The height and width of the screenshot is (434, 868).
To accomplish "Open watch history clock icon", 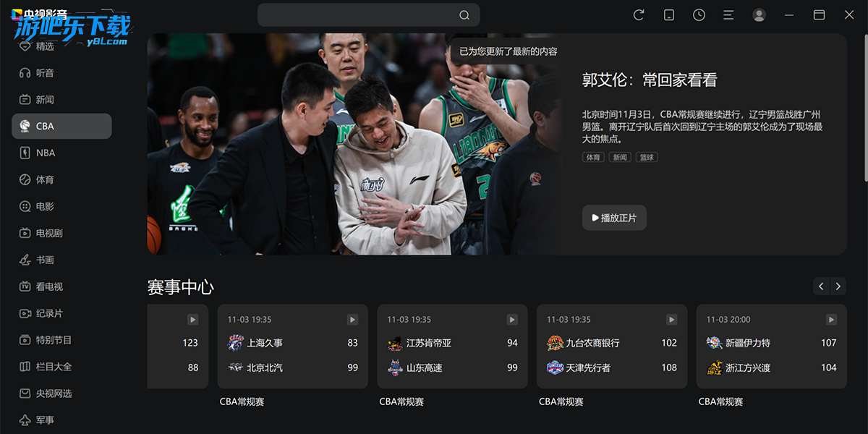I will click(x=699, y=14).
